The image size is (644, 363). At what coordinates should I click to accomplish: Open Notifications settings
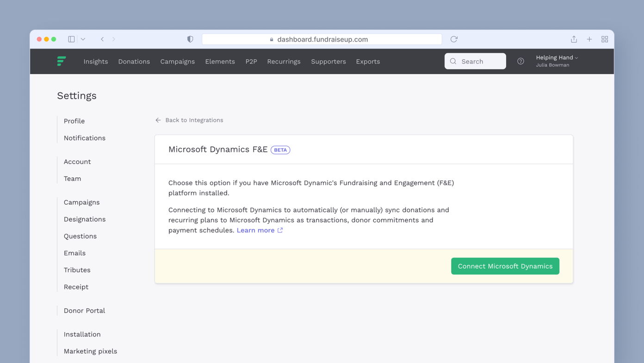click(85, 138)
